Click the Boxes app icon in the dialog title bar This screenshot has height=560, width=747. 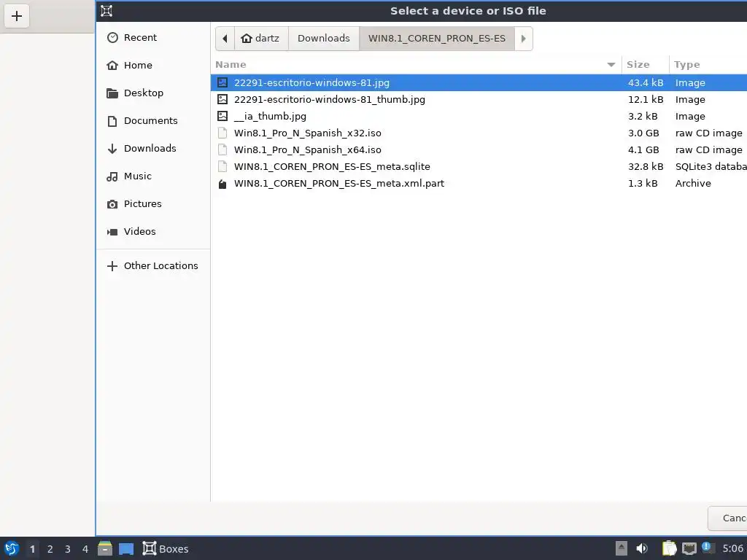(x=107, y=10)
